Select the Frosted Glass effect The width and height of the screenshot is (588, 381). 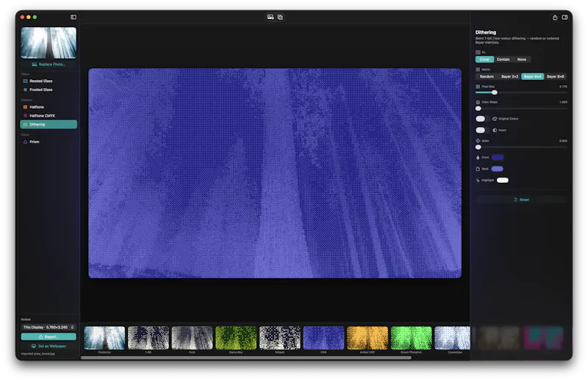[49, 90]
